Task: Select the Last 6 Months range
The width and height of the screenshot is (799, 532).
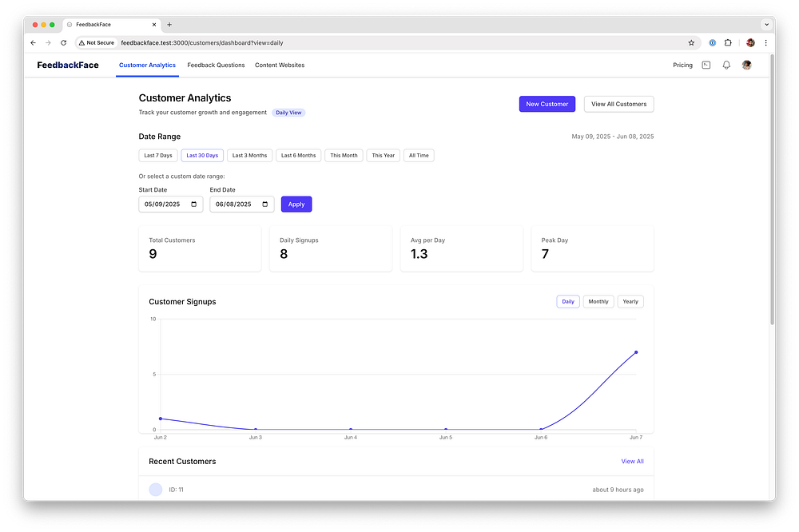Action: click(299, 156)
